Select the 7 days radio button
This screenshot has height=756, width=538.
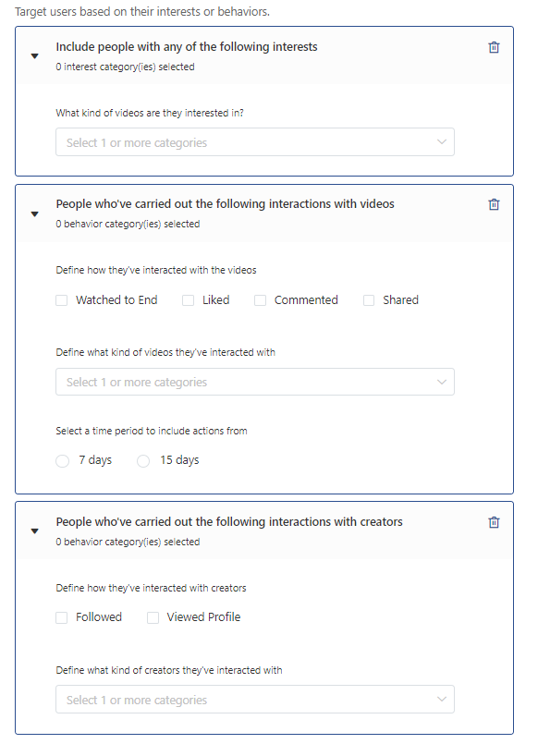click(x=63, y=461)
